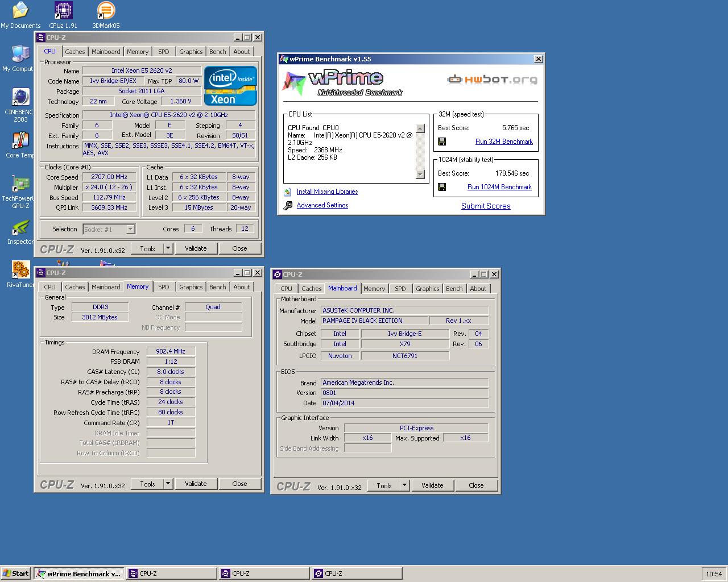Click Validate in top CPU-Z window
This screenshot has width=728, height=582.
click(x=196, y=248)
